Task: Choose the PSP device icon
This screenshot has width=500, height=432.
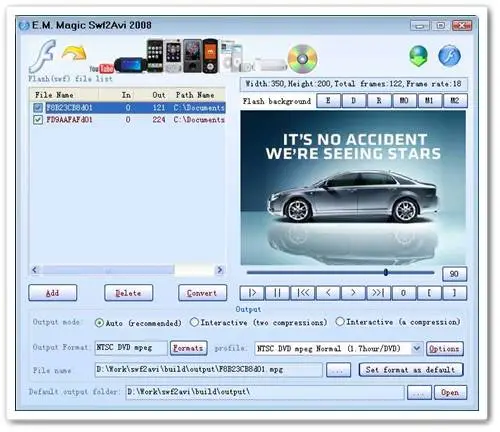Action: coord(131,65)
